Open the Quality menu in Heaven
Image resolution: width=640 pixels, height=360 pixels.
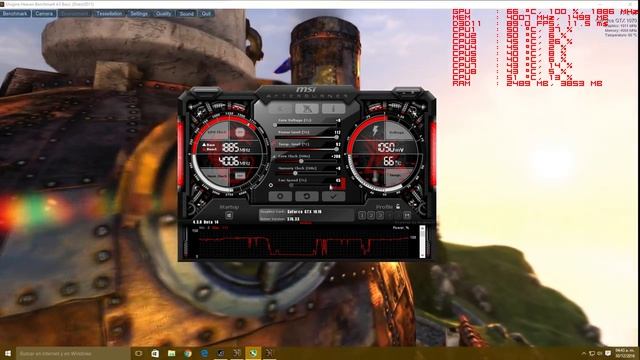click(x=163, y=13)
